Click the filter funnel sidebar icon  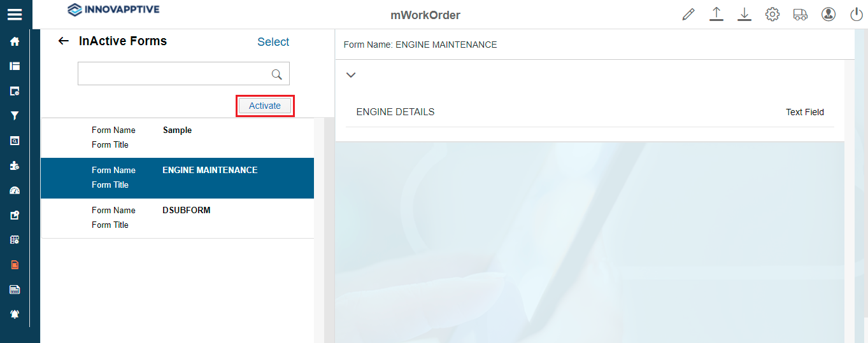tap(15, 116)
